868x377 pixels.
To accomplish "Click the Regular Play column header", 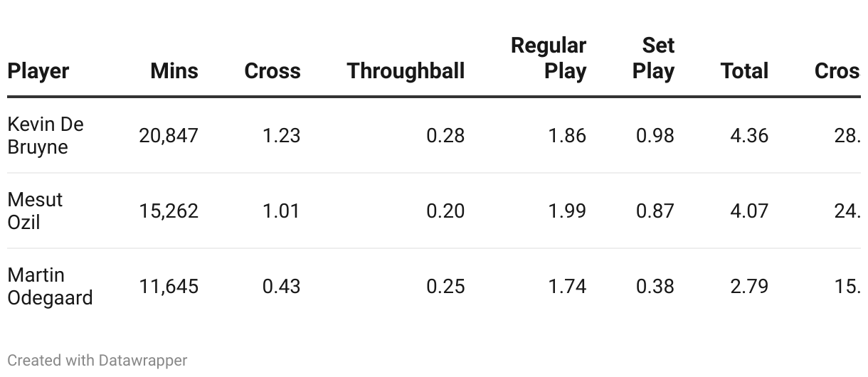I will tap(549, 58).
